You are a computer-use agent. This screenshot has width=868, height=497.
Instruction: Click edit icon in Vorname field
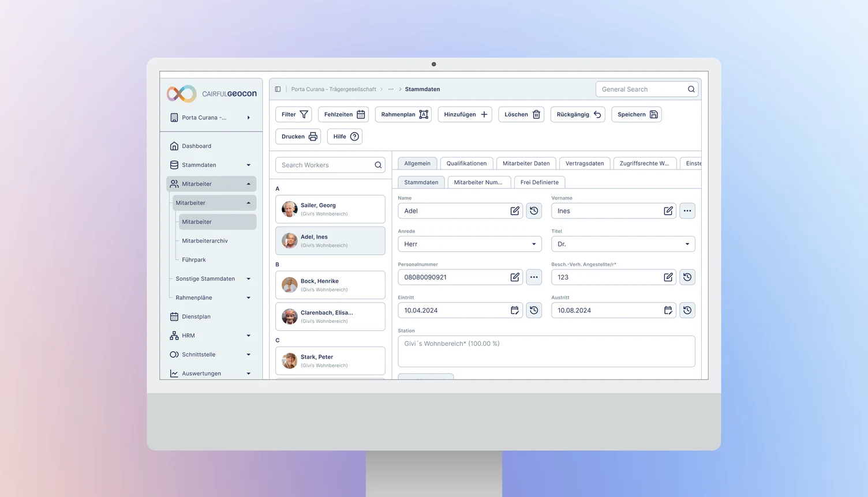click(x=668, y=211)
